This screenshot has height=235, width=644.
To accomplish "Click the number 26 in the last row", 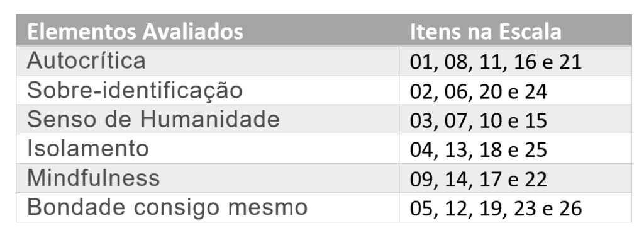I will point(571,209).
